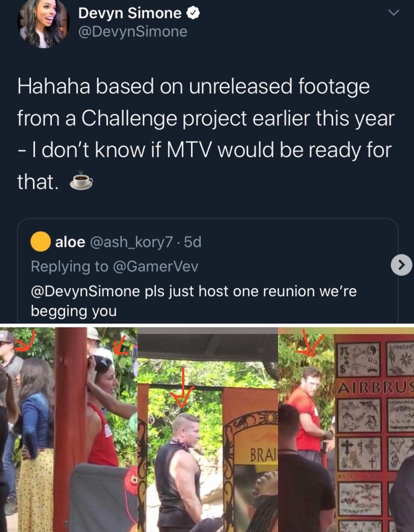The height and width of the screenshot is (532, 414).
Task: Click the main tweet text about unreleased footage
Action: pos(205,134)
